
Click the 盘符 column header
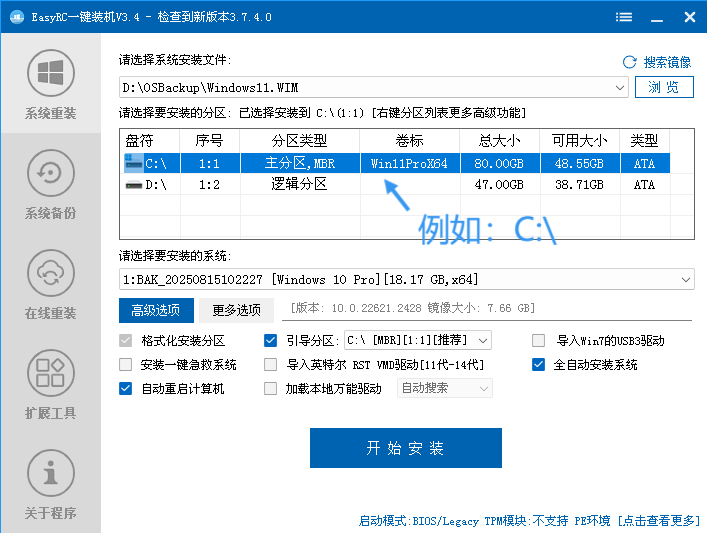point(150,141)
